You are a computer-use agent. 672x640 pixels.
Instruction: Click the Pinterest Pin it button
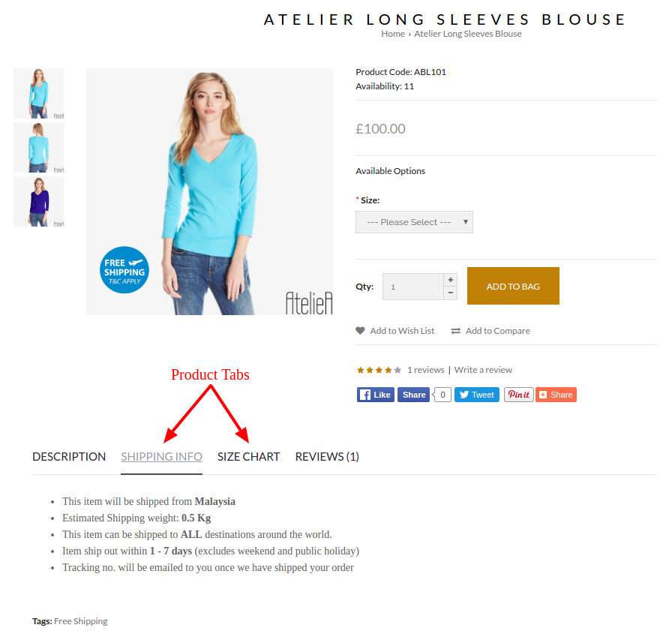pos(518,395)
